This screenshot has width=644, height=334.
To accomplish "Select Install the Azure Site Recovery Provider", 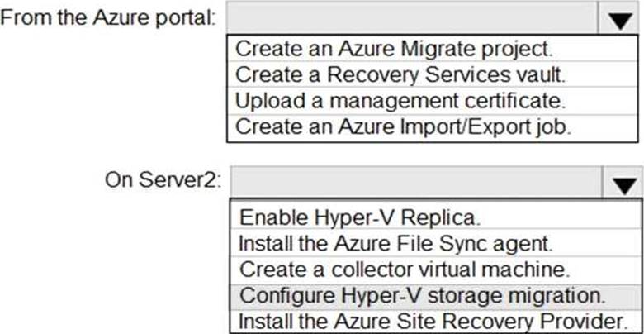I will (x=433, y=321).
